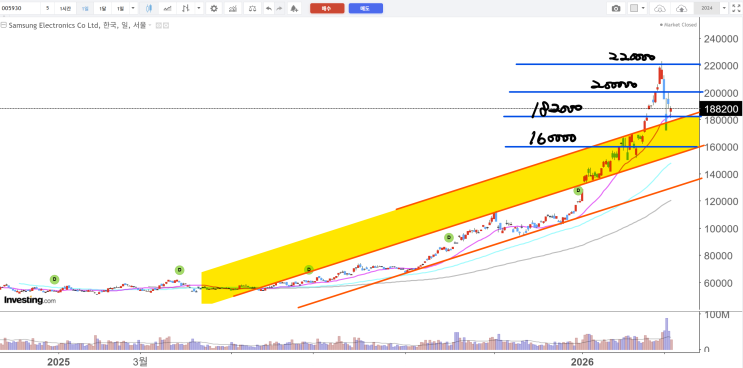
Task: Open the indicators line-chart icon
Action: [167, 9]
